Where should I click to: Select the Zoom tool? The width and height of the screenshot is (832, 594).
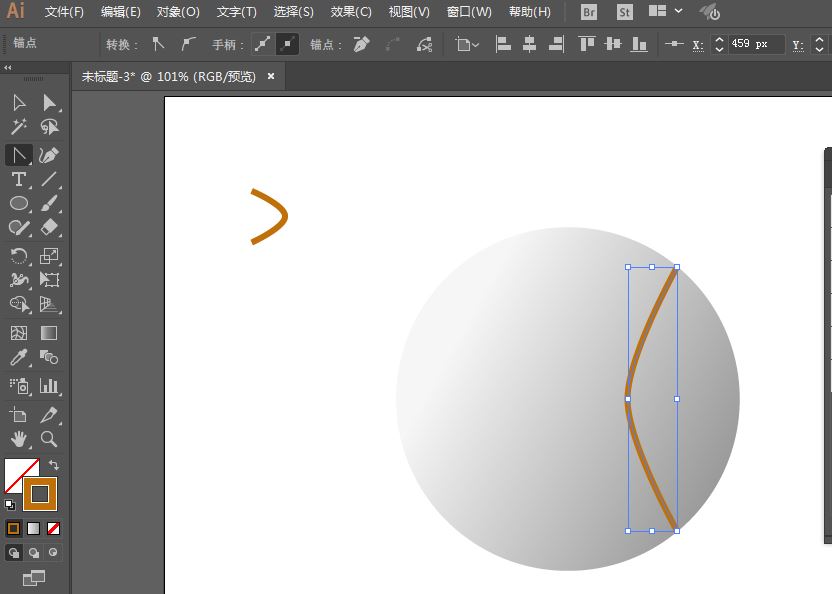[49, 439]
